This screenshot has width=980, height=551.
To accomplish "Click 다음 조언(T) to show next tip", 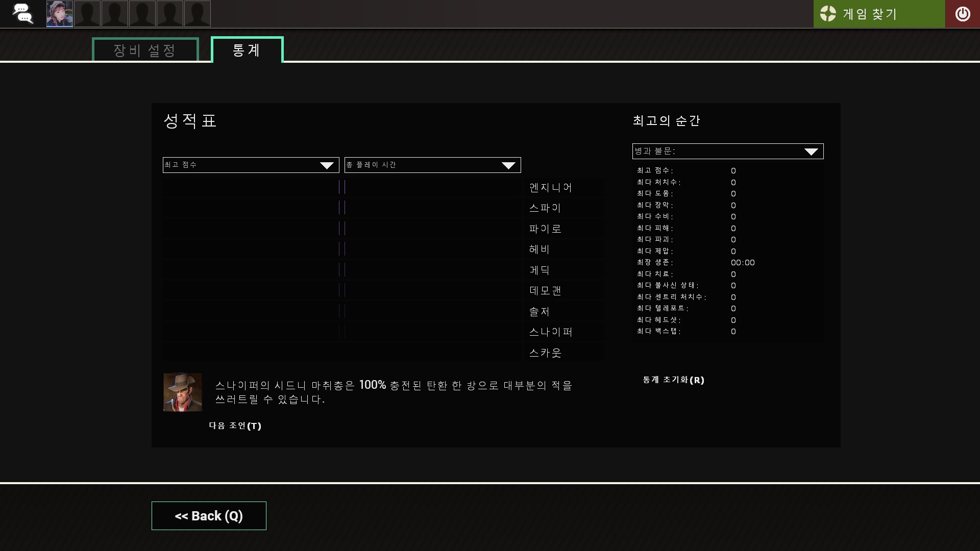I will tap(235, 426).
